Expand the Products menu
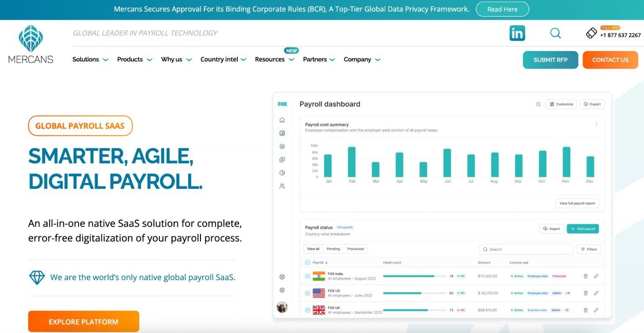 pos(135,60)
